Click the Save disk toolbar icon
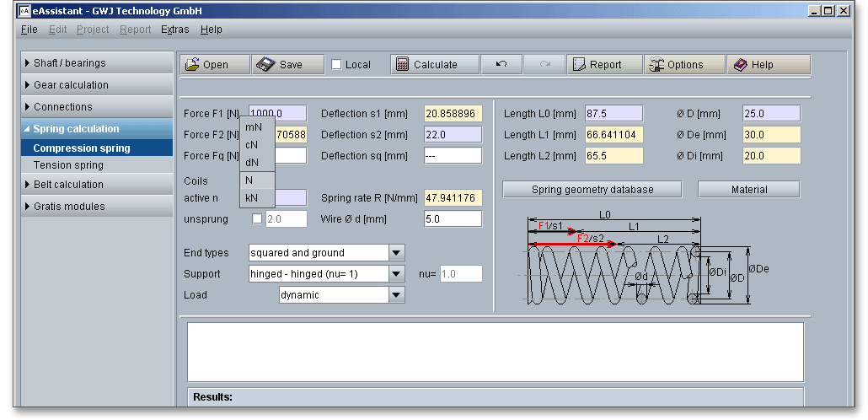 266,65
